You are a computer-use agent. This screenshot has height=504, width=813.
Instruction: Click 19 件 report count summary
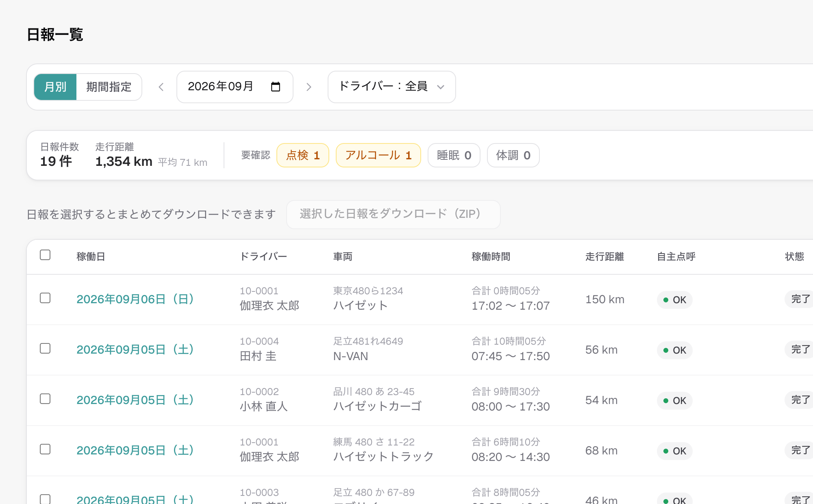56,161
